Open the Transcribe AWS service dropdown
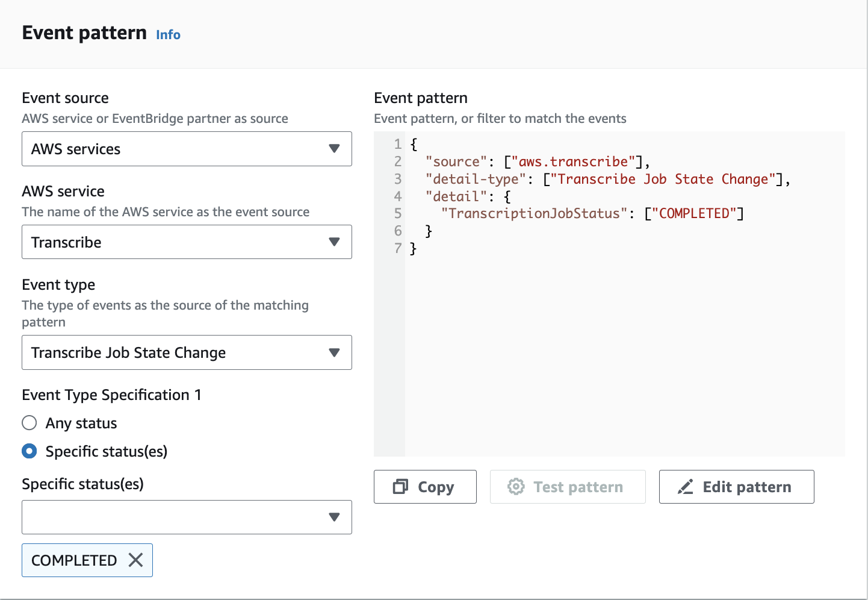The image size is (868, 600). pos(187,242)
